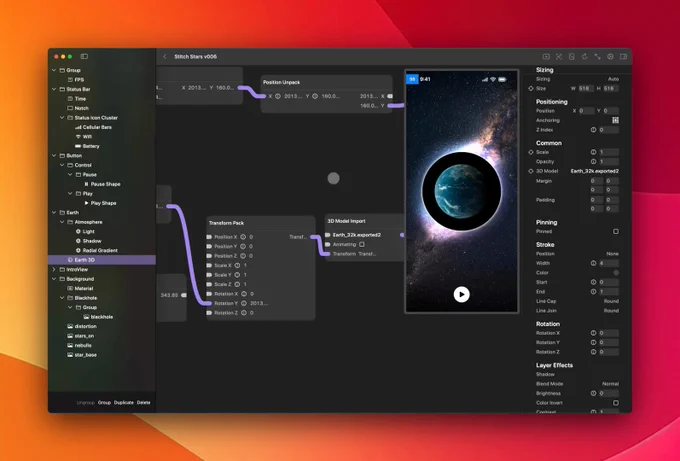
Task: Click the info circle icon beside Brightness
Action: pos(593,393)
